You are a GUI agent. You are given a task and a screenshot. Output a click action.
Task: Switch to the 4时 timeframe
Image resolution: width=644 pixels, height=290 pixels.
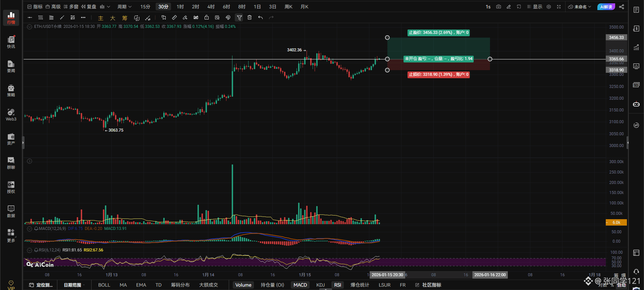(x=211, y=7)
